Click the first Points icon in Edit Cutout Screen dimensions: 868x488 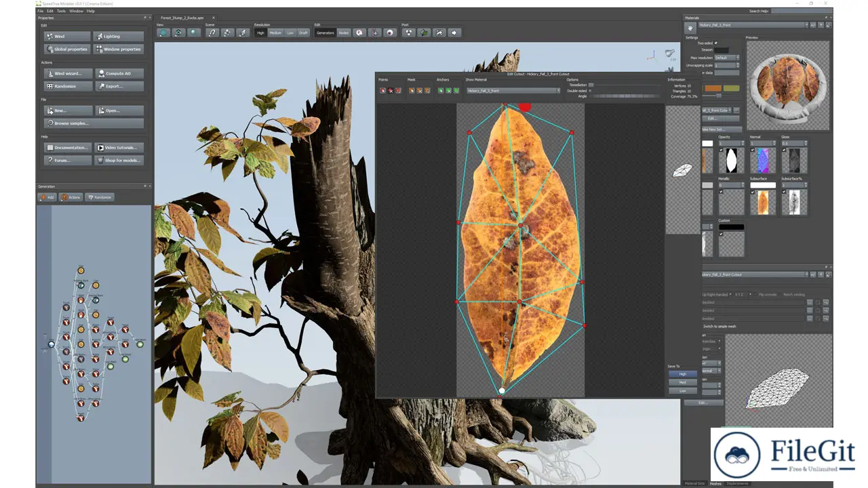(x=382, y=89)
